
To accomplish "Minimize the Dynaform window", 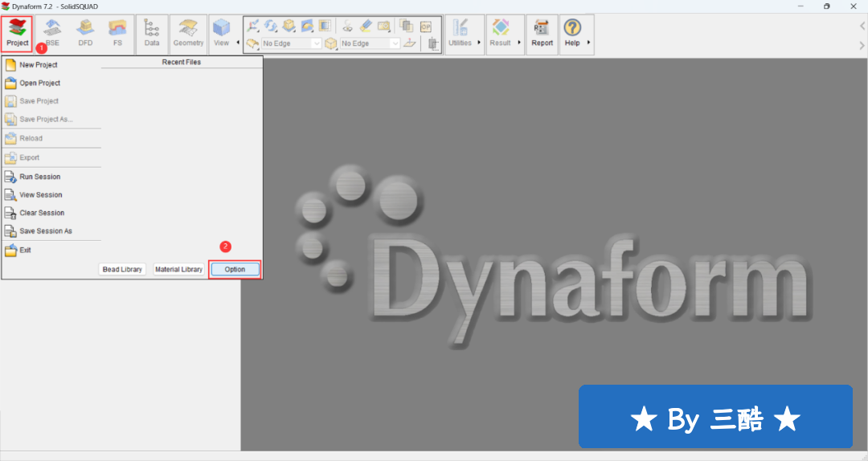I will pyautogui.click(x=800, y=6).
